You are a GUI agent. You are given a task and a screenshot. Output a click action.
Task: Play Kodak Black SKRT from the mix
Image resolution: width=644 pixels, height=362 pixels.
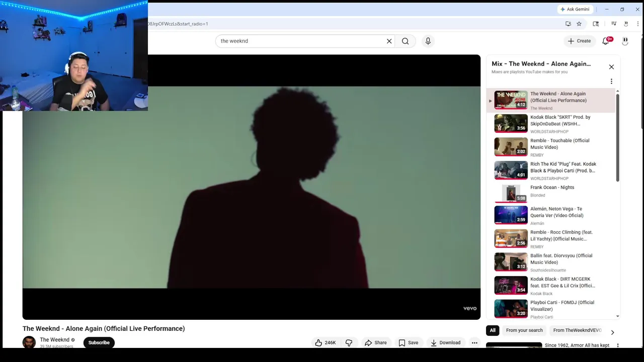tap(551, 124)
